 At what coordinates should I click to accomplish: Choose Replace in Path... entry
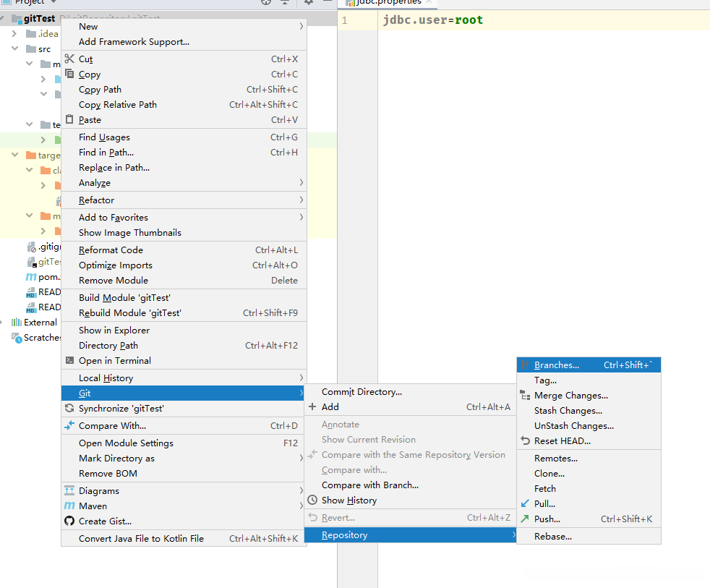coord(184,167)
